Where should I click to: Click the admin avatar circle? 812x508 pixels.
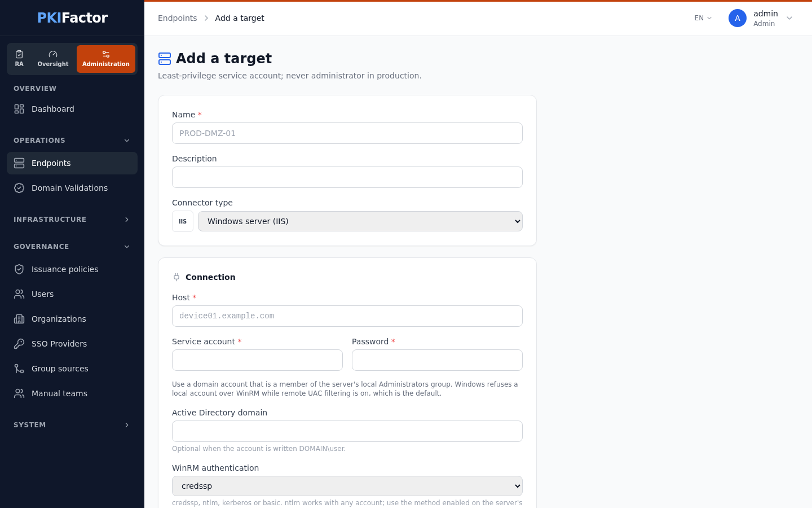pyautogui.click(x=738, y=18)
